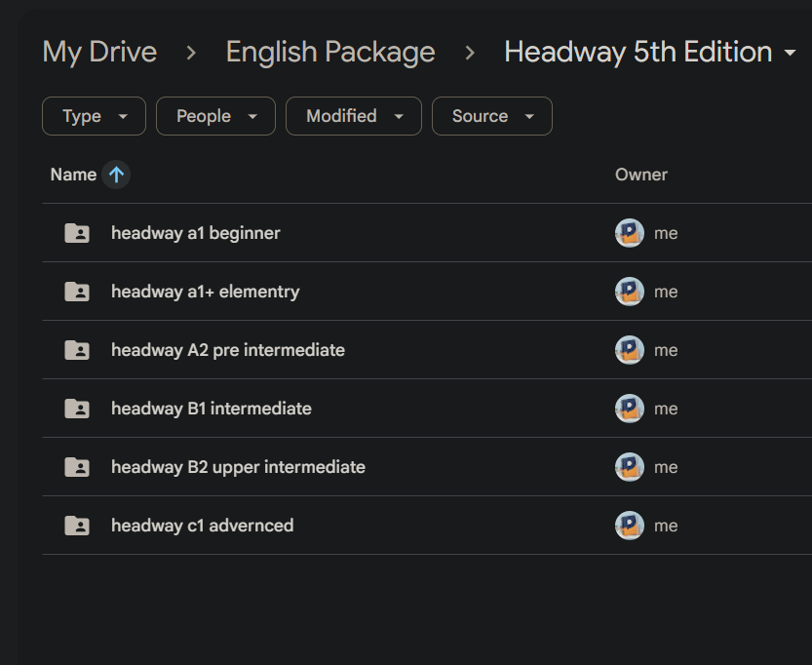Viewport: 812px width, 665px height.
Task: Click folder icon of headway a1+ elementry
Action: click(77, 292)
